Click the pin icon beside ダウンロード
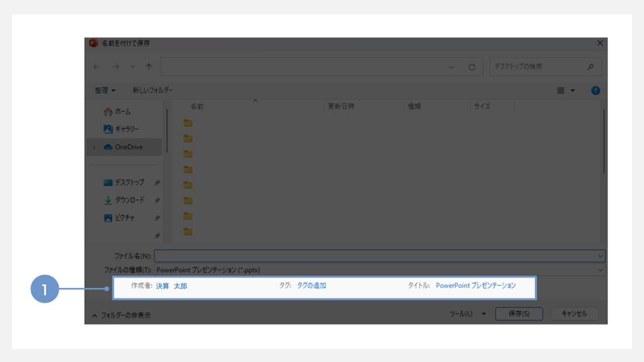 pos(157,200)
